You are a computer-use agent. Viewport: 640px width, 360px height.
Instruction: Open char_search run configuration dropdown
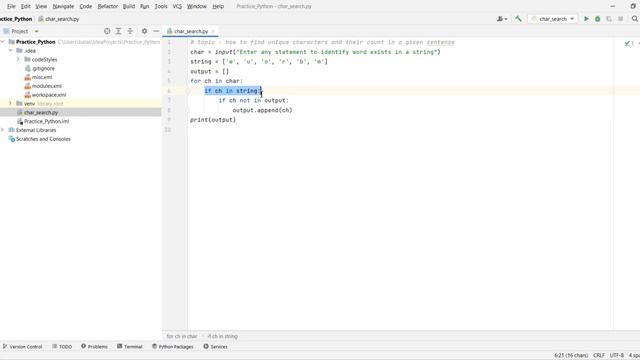point(553,19)
